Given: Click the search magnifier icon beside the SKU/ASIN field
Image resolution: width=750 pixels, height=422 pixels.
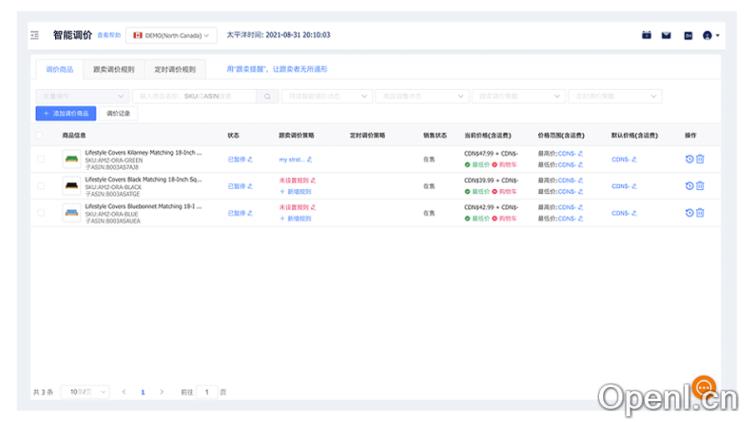Looking at the screenshot, I should pyautogui.click(x=267, y=96).
